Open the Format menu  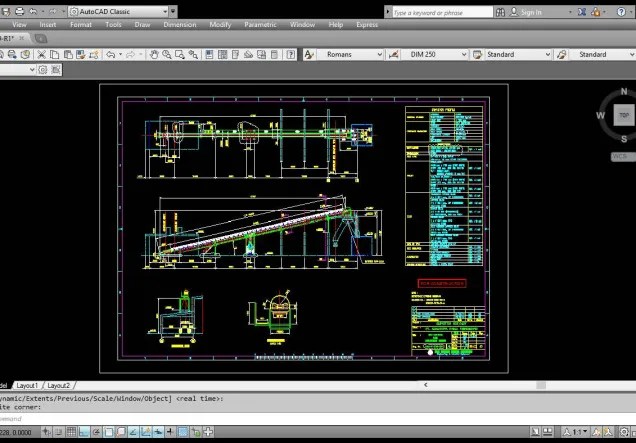pos(81,25)
